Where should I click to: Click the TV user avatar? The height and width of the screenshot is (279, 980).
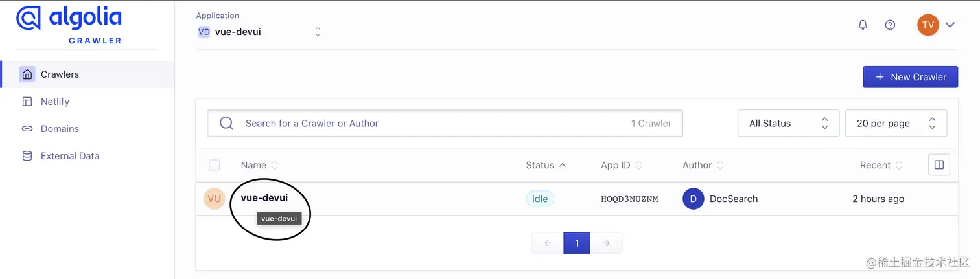click(x=928, y=25)
